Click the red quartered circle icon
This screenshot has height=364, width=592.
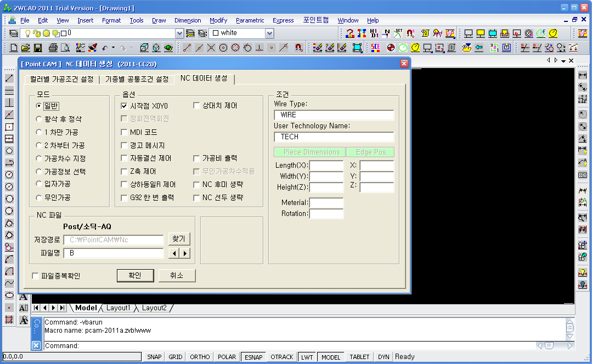click(x=391, y=48)
